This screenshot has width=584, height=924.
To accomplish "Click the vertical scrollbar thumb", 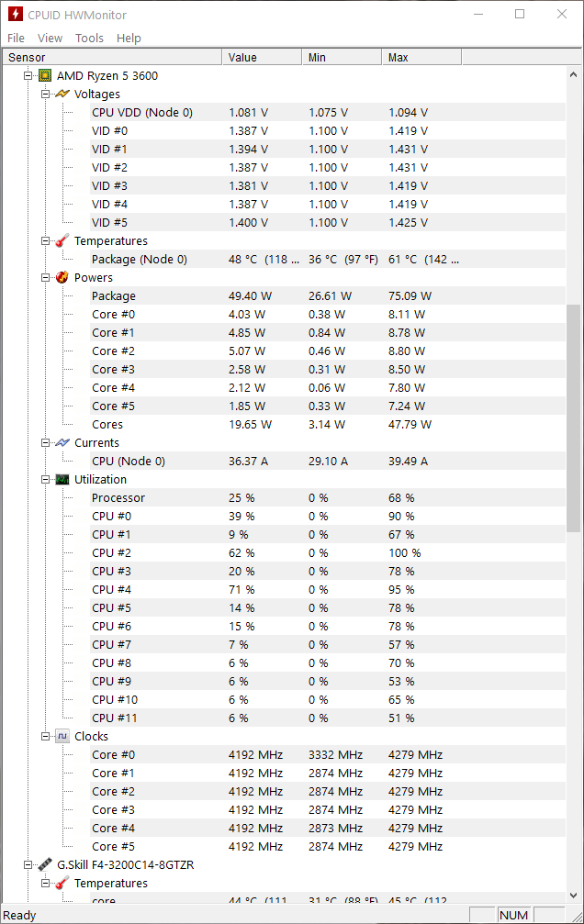I will (x=573, y=418).
